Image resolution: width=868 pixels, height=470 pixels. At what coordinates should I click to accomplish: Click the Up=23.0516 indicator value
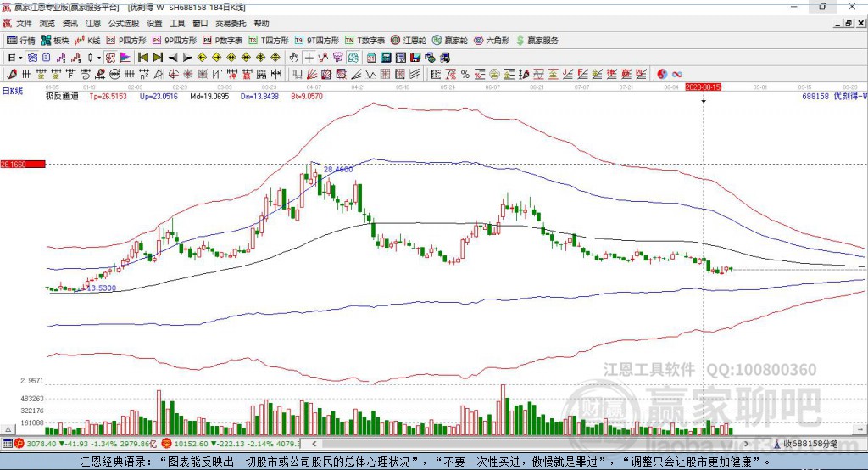tap(159, 96)
